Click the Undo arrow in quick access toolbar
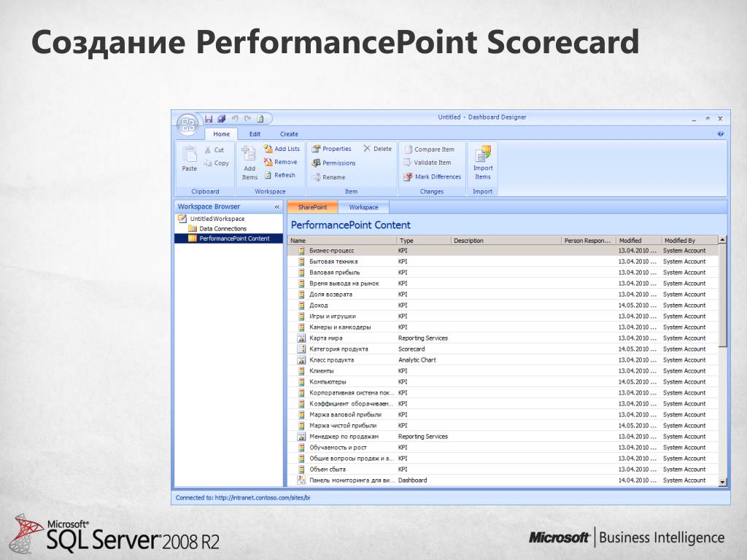The width and height of the screenshot is (747, 560). (235, 119)
